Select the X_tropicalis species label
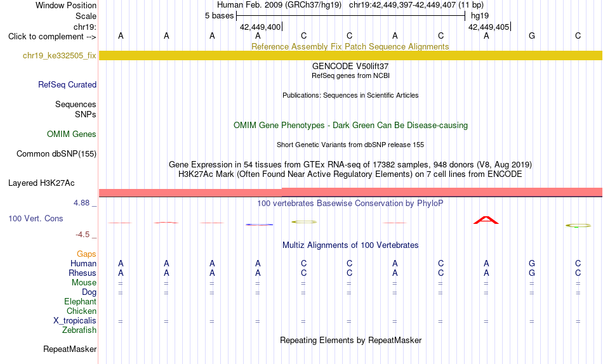The width and height of the screenshot is (603, 364). click(75, 321)
